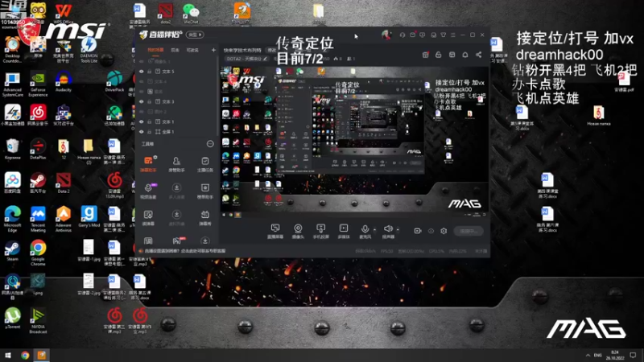Viewport: 644px width, 362px height.
Task: Open the multi-person co-stream download tool
Action: coord(176,191)
